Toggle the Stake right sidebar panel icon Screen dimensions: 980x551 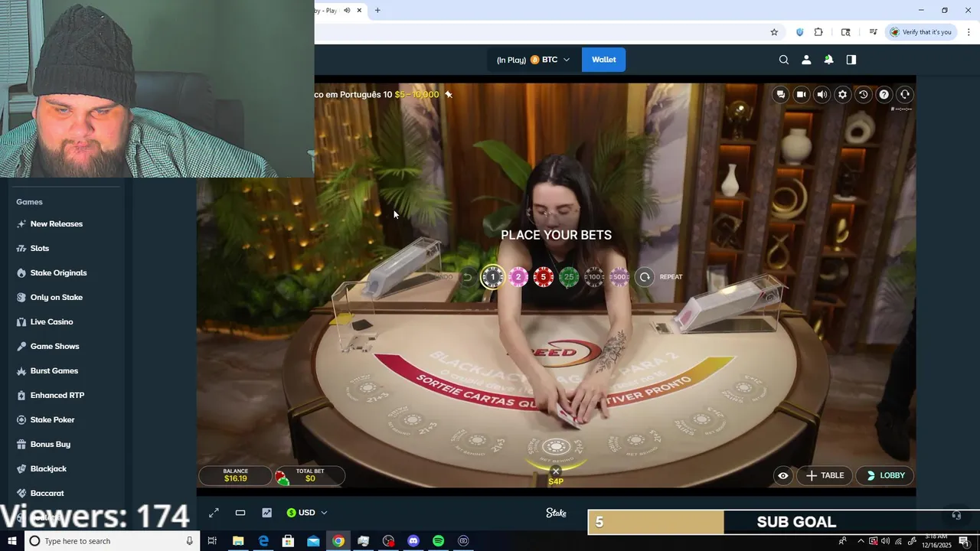point(851,60)
